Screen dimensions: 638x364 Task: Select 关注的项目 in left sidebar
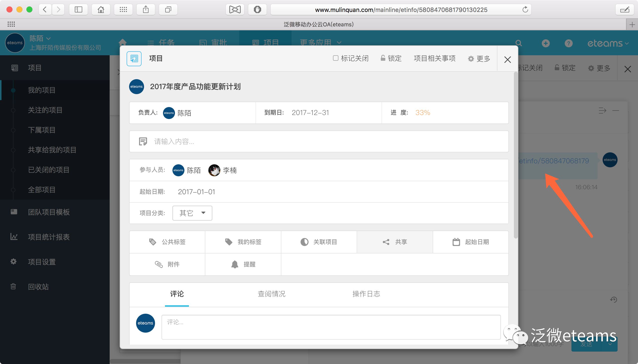tap(45, 110)
